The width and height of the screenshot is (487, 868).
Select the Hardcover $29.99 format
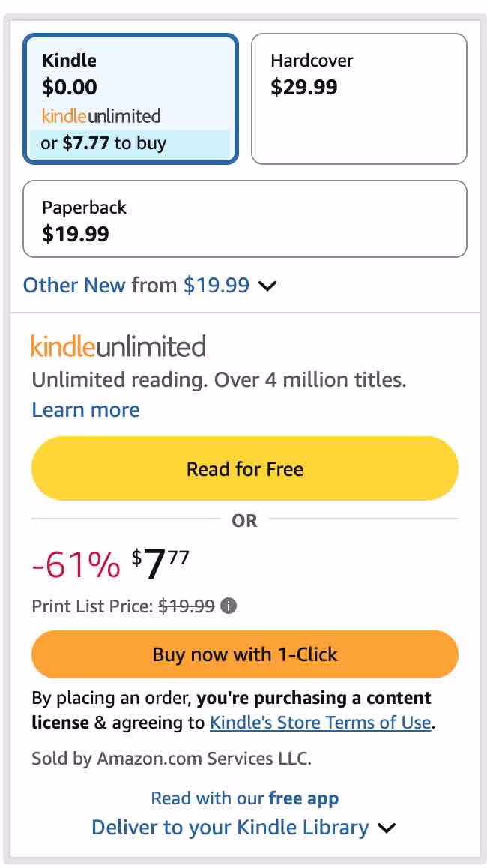[x=359, y=98]
